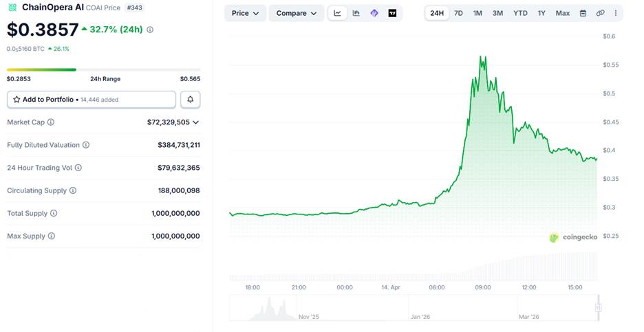The height and width of the screenshot is (332, 644).
Task: Click info icon next to Circulating Supply
Action: coord(73,190)
